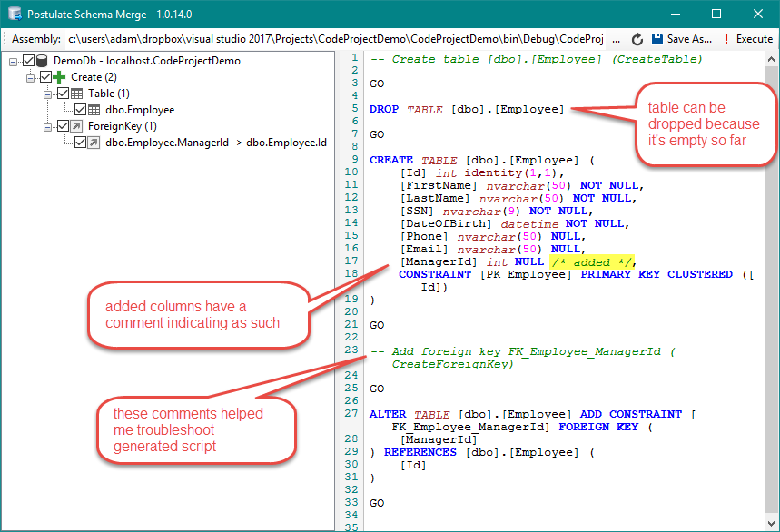Viewport: 780px width, 532px height.
Task: Click the script scrollbar up arrow
Action: pos(771,59)
